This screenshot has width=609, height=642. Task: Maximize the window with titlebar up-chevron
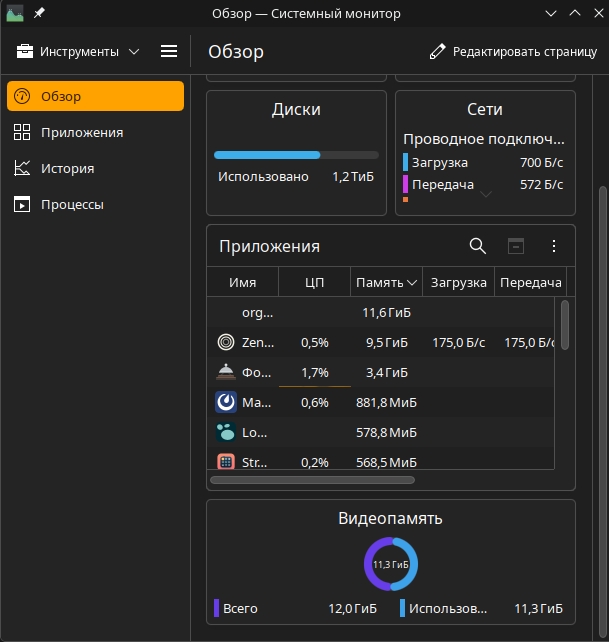(x=575, y=14)
